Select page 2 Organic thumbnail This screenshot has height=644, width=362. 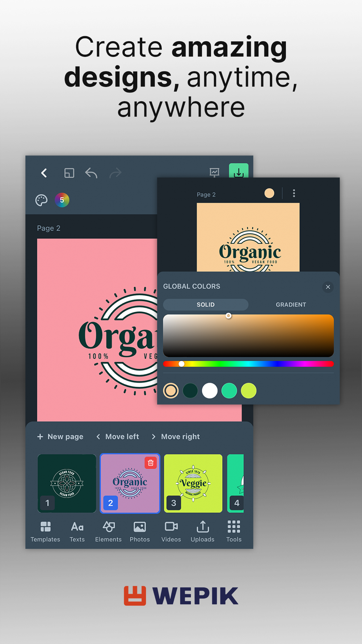tap(130, 483)
